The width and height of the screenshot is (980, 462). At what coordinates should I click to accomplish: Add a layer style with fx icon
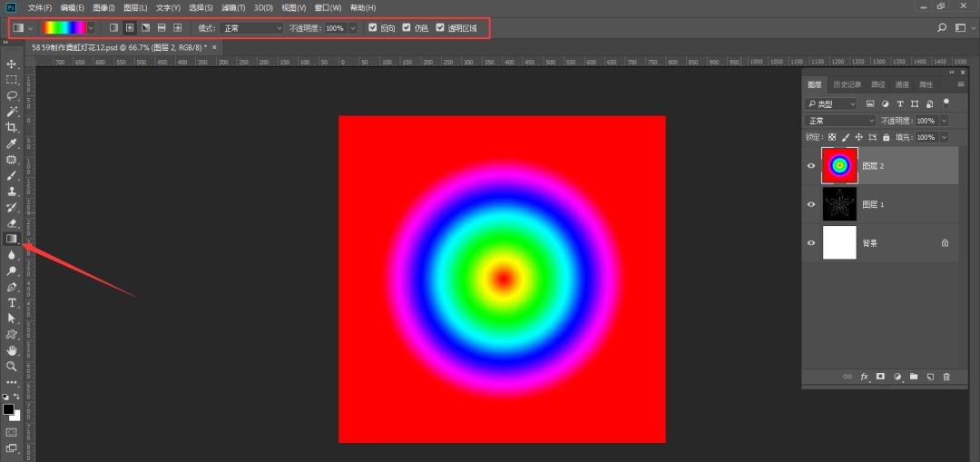[865, 377]
